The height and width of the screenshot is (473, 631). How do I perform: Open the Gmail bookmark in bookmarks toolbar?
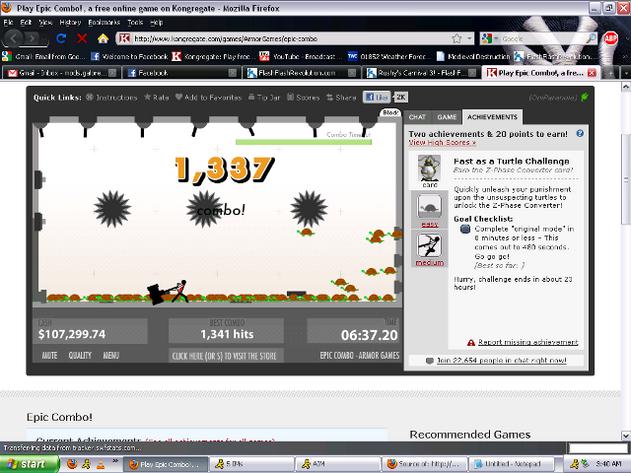[x=44, y=56]
